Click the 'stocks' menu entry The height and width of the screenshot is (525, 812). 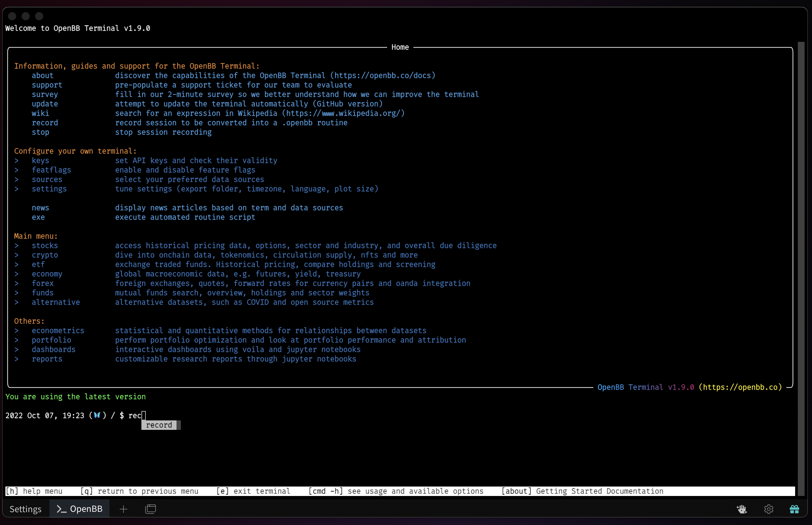point(45,245)
